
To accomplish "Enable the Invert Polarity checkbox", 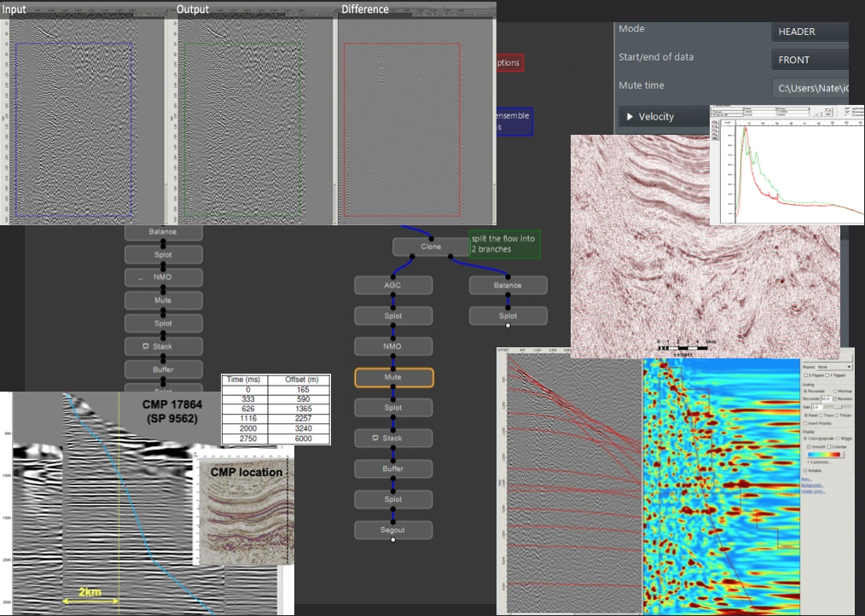I will point(805,423).
